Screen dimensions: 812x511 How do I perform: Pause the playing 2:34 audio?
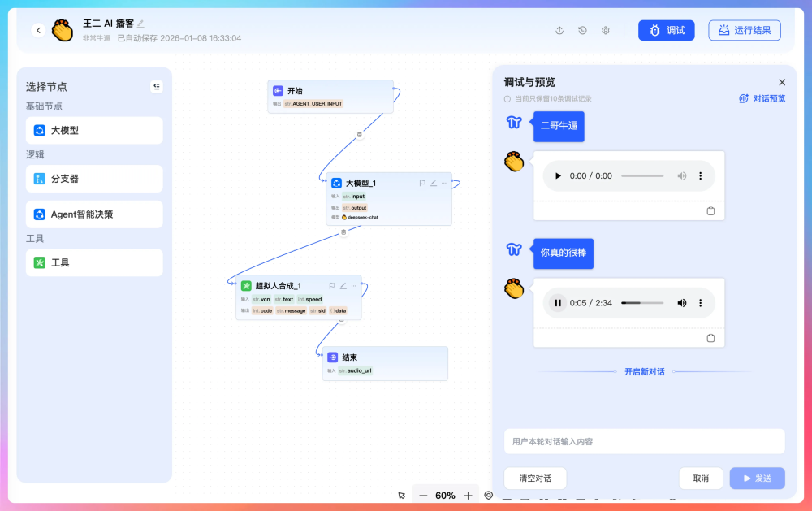click(x=557, y=303)
